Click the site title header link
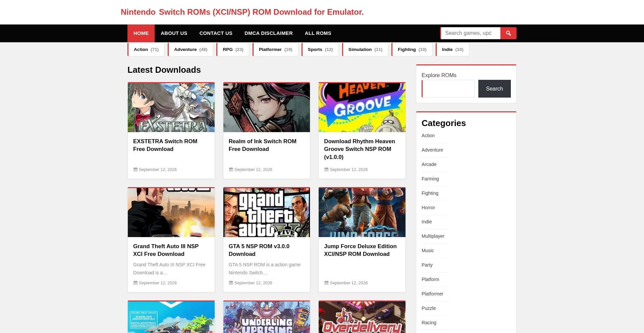The image size is (644, 333). coord(242,12)
